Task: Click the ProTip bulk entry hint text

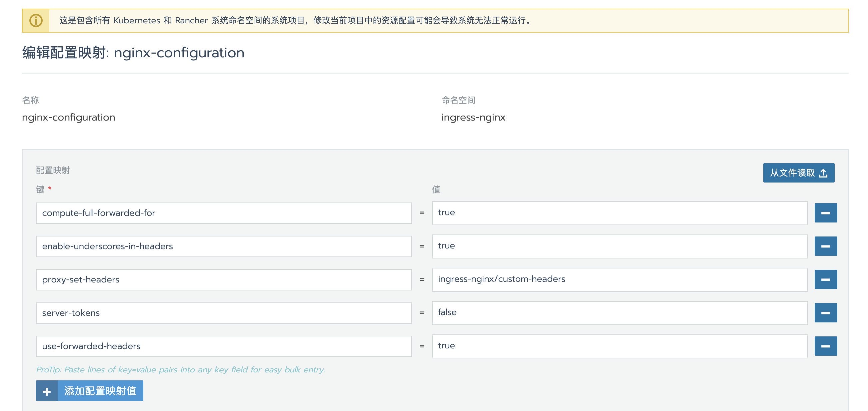Action: pos(181,370)
